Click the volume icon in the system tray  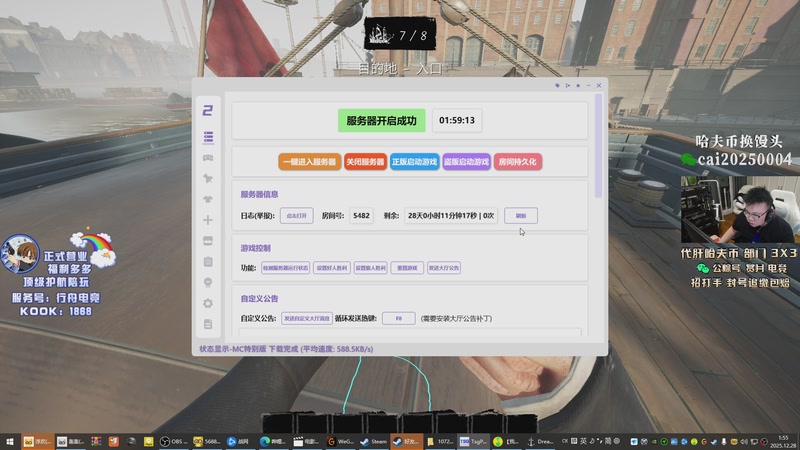pyautogui.click(x=743, y=441)
